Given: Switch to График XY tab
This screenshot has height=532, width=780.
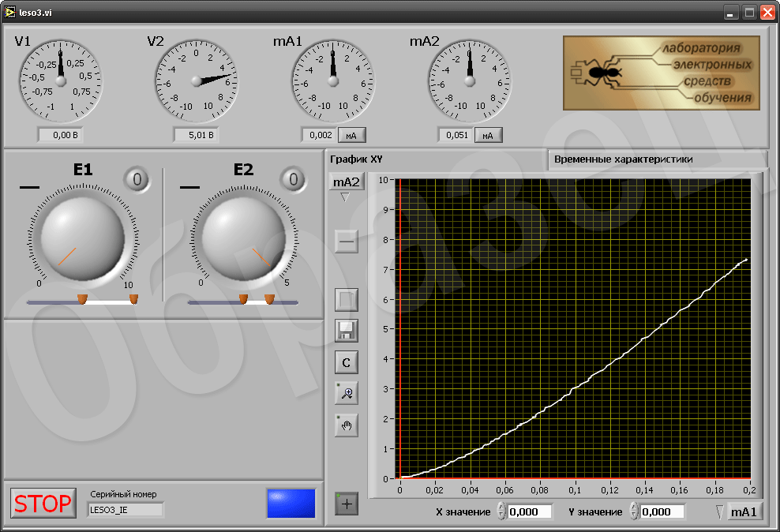Looking at the screenshot, I should pyautogui.click(x=356, y=159).
